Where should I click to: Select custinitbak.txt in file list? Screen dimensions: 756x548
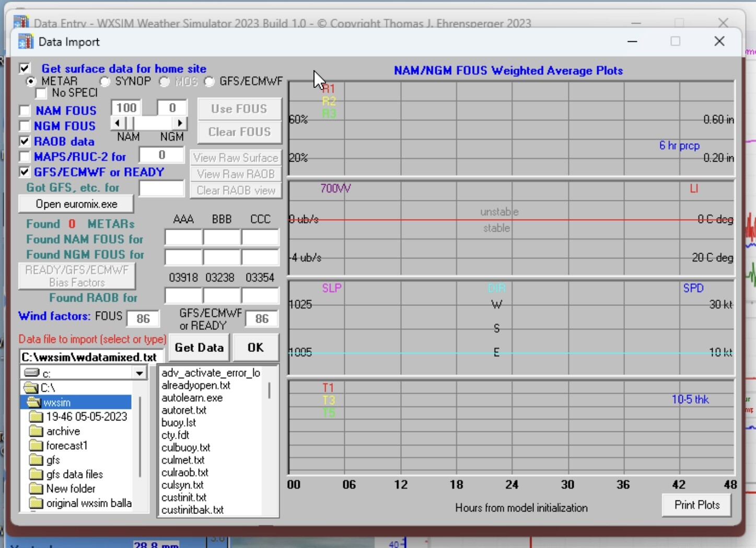(x=192, y=510)
